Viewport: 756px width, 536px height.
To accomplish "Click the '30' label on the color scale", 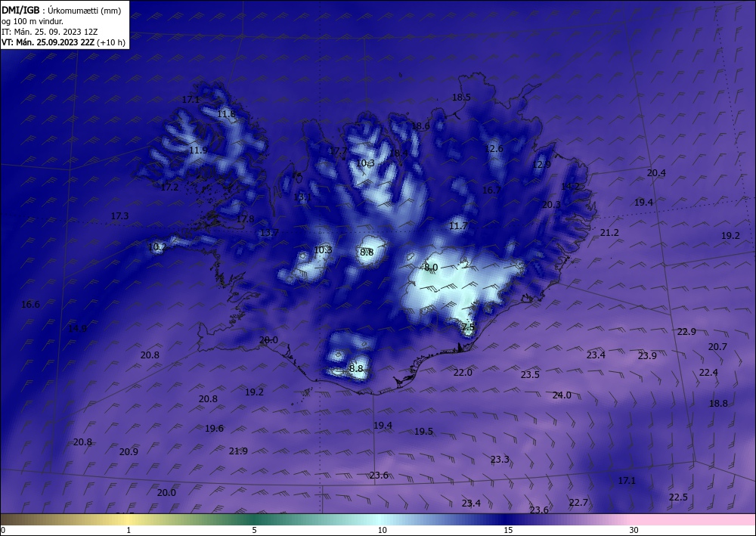I will [x=634, y=530].
